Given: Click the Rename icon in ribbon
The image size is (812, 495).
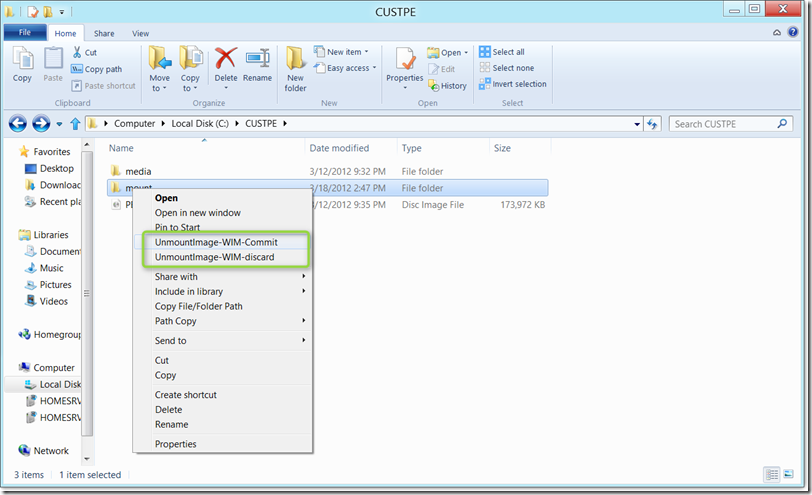Looking at the screenshot, I should coord(257,63).
